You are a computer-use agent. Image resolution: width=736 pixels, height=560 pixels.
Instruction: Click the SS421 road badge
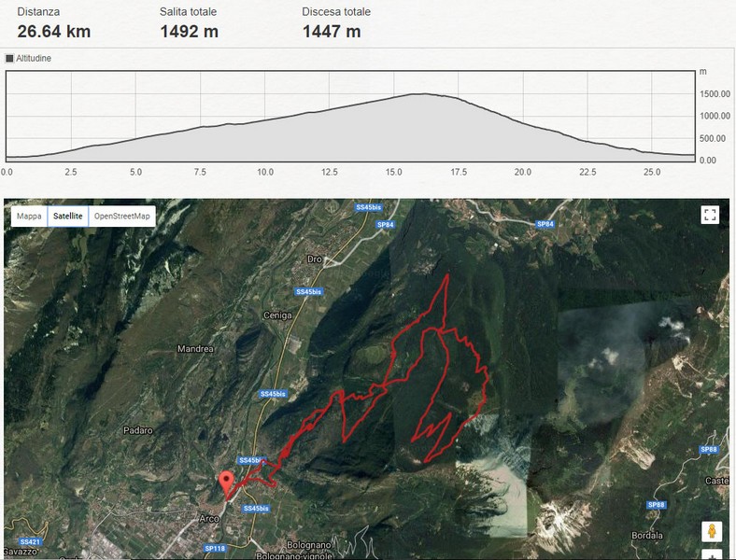coord(31,541)
